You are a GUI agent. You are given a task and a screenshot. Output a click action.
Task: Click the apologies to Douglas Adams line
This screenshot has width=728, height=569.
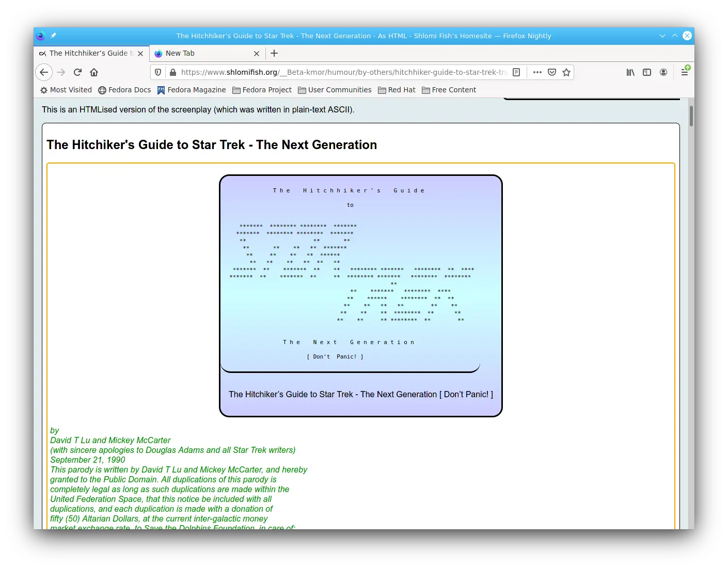172,450
